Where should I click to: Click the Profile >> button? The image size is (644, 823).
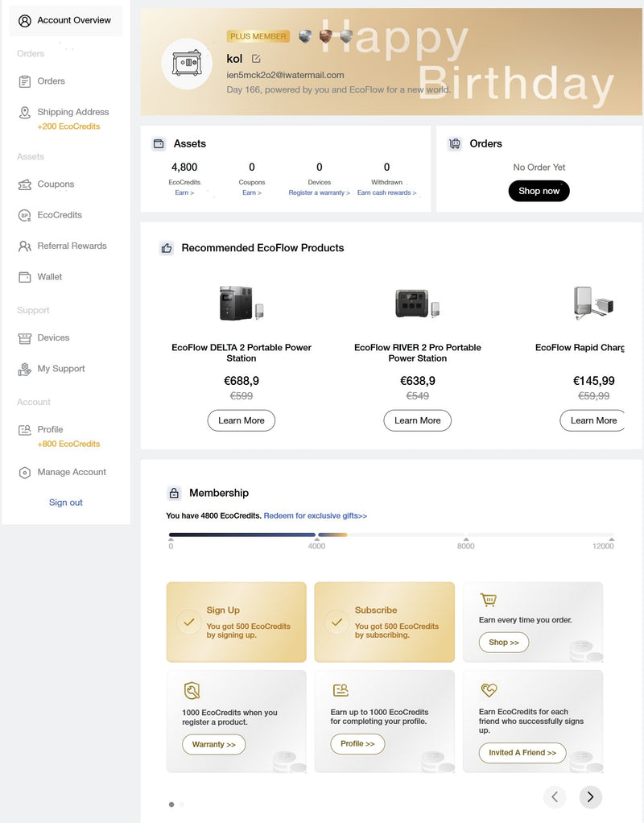tap(357, 744)
